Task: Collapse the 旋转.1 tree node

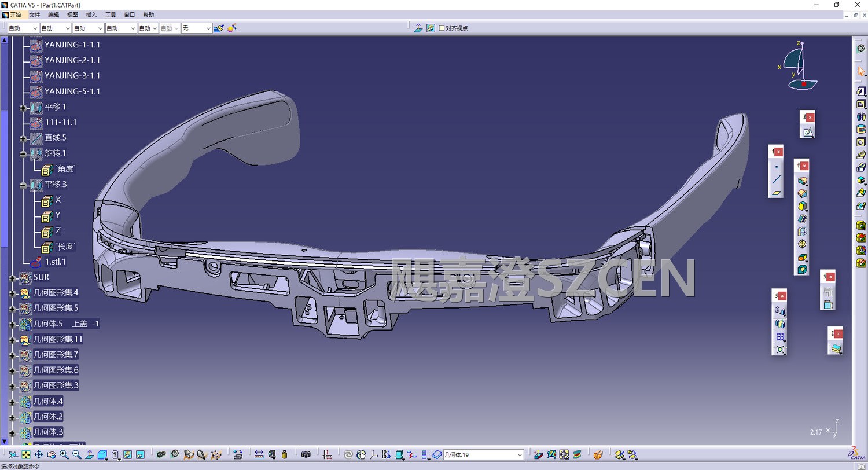Action: click(23, 154)
